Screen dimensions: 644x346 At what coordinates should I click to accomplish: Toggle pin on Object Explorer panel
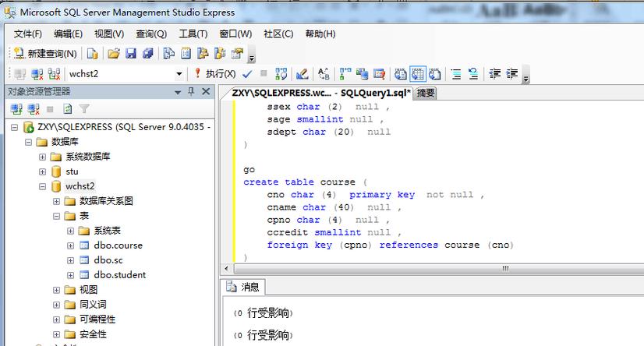click(x=191, y=92)
